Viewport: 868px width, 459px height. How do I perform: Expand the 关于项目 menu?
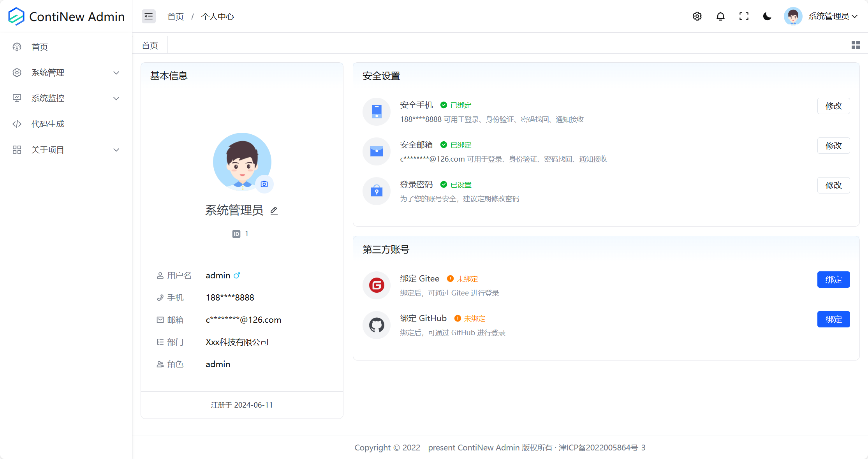pyautogui.click(x=65, y=149)
